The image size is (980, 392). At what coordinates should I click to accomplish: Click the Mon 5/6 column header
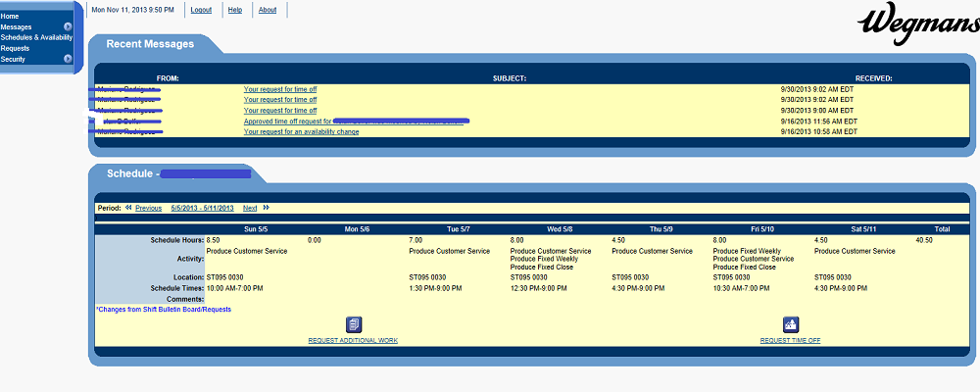tap(357, 229)
